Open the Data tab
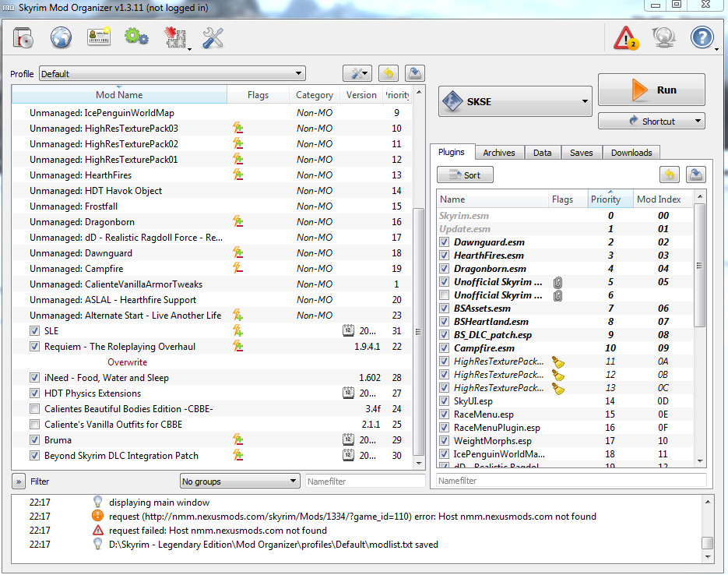Screen dimensions: 728x575 click(x=542, y=153)
